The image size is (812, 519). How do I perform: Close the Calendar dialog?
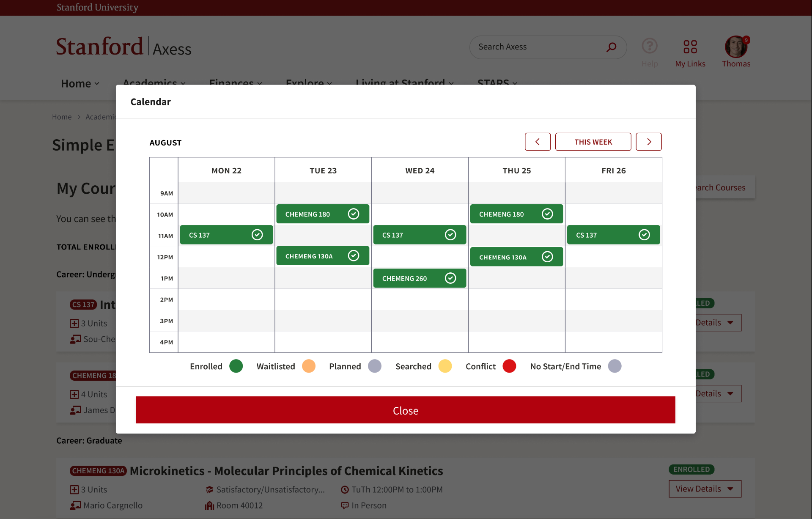[406, 410]
